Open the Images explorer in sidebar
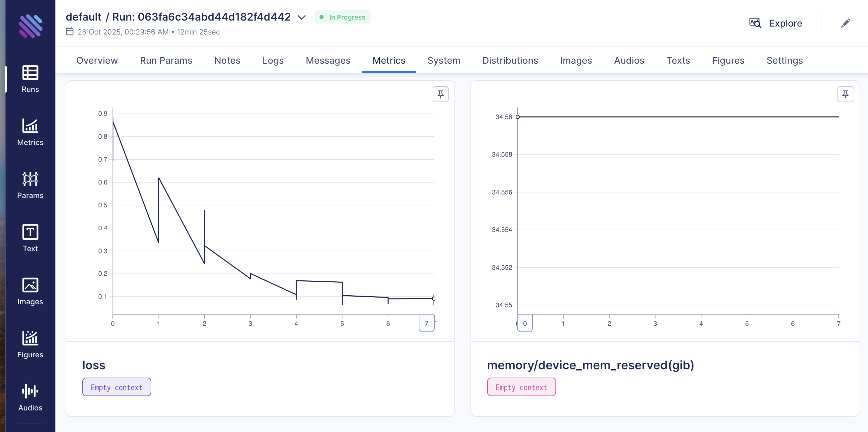The height and width of the screenshot is (432, 868). [30, 291]
